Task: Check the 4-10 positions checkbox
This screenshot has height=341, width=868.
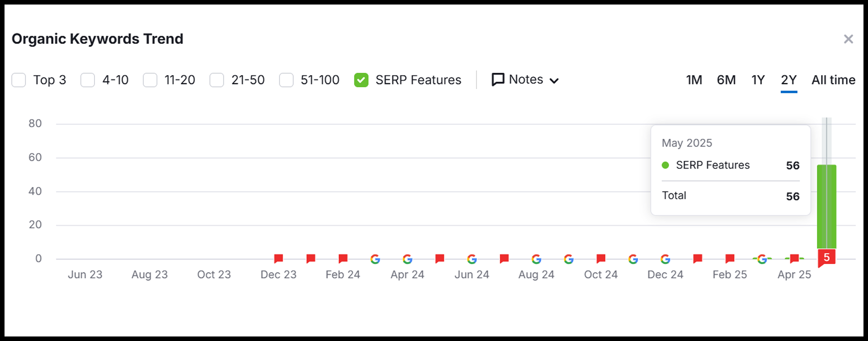Action: click(x=88, y=80)
